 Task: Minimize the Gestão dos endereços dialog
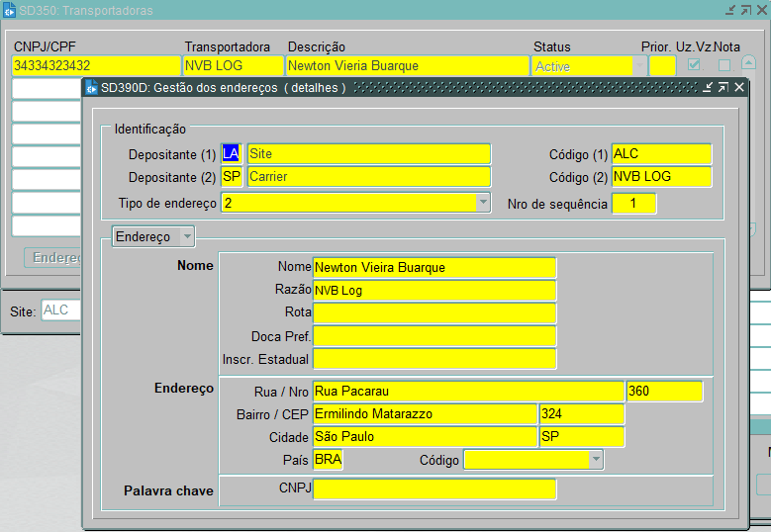pyautogui.click(x=707, y=87)
